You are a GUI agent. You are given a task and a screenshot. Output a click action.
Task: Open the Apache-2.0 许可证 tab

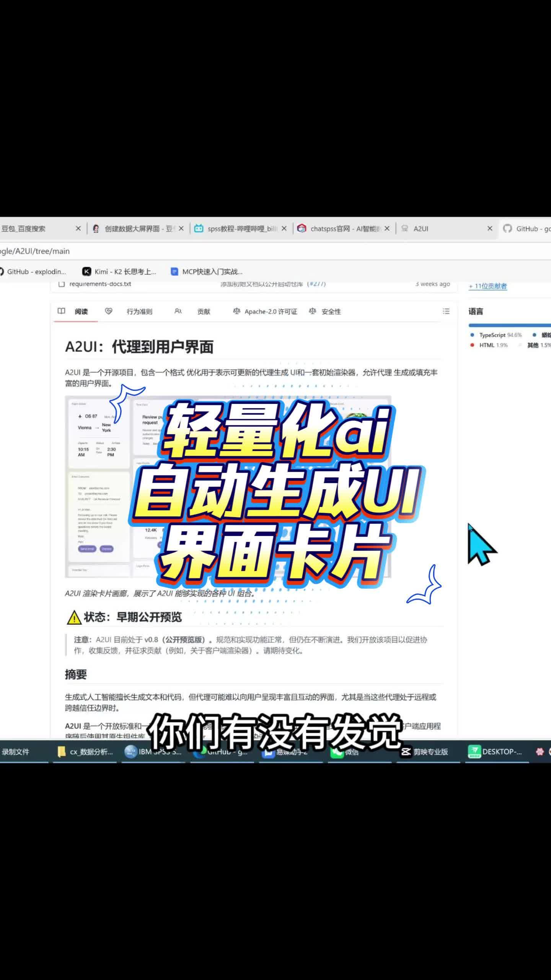[x=265, y=312]
